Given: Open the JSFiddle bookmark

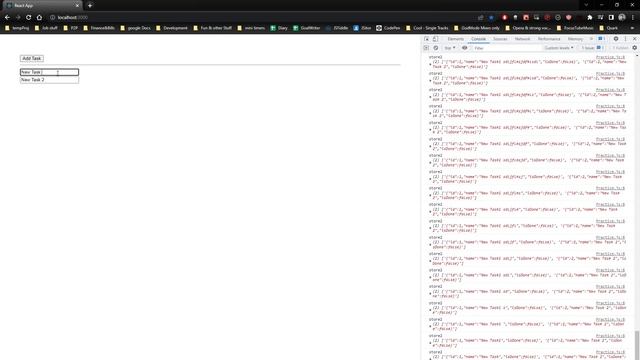Looking at the screenshot, I should click(337, 28).
